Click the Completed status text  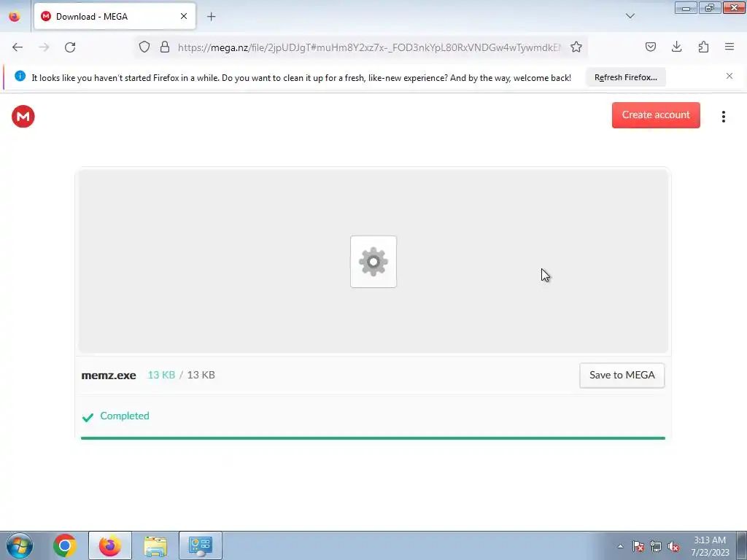125,416
